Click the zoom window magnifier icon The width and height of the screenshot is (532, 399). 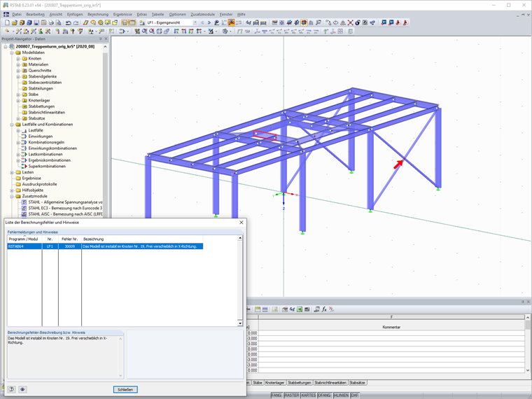(x=144, y=31)
